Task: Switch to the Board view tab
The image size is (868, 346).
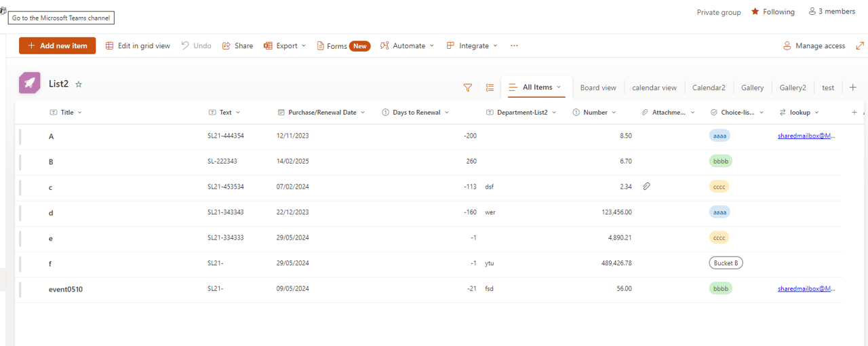Action: tap(598, 88)
